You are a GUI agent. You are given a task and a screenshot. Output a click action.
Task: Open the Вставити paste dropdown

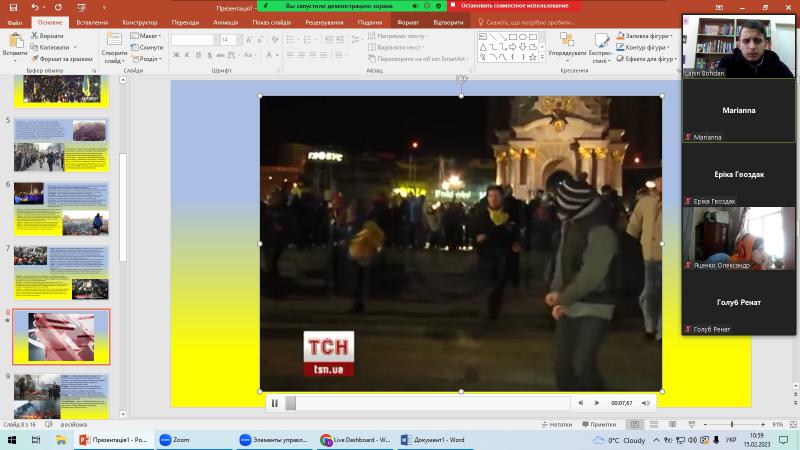click(15, 59)
